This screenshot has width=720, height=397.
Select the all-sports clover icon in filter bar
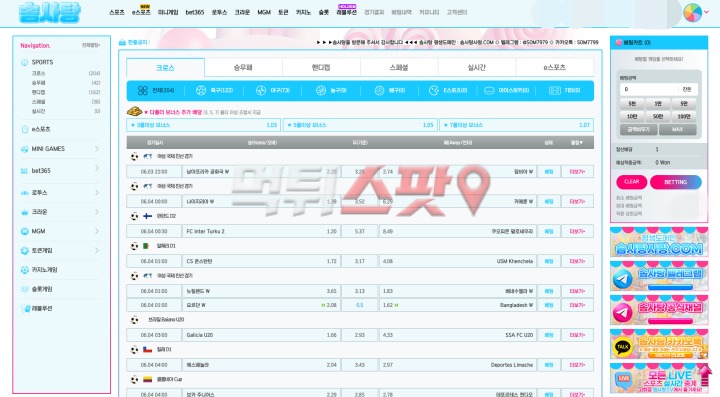143,91
